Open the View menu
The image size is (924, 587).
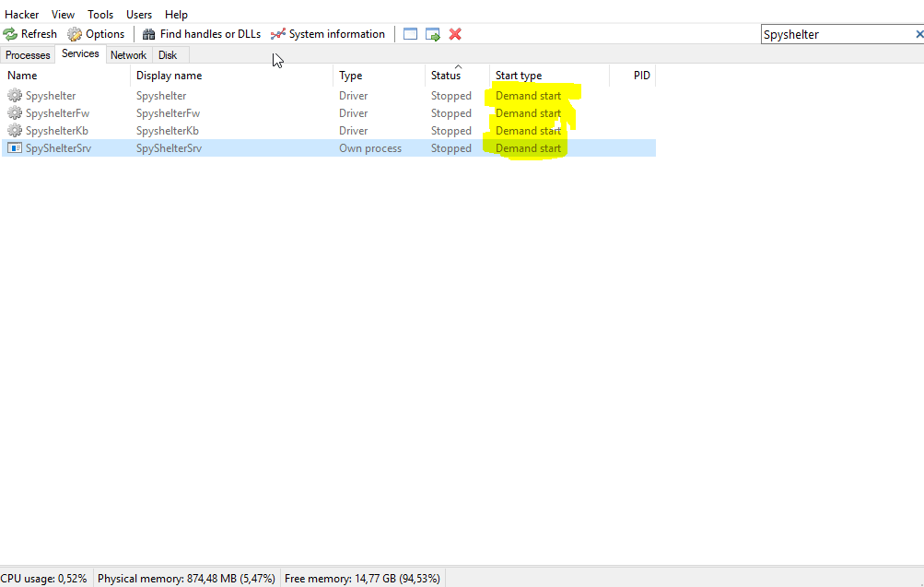pos(63,14)
